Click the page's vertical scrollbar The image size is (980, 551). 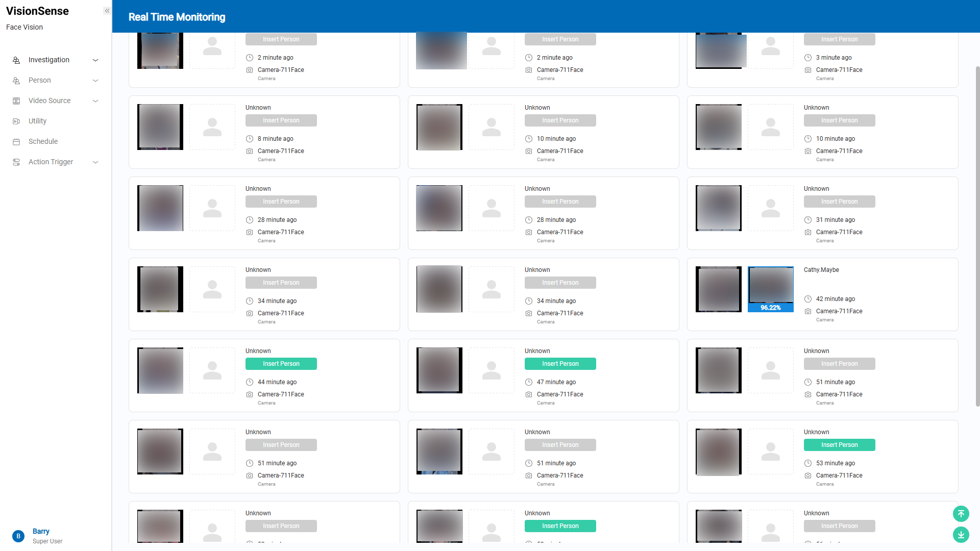point(977,235)
